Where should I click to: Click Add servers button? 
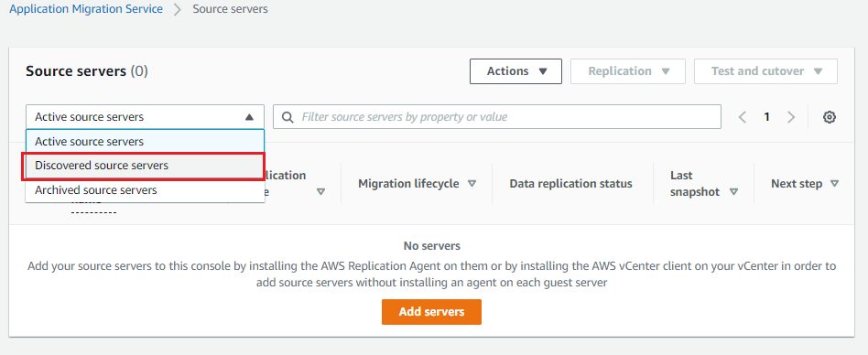431,312
